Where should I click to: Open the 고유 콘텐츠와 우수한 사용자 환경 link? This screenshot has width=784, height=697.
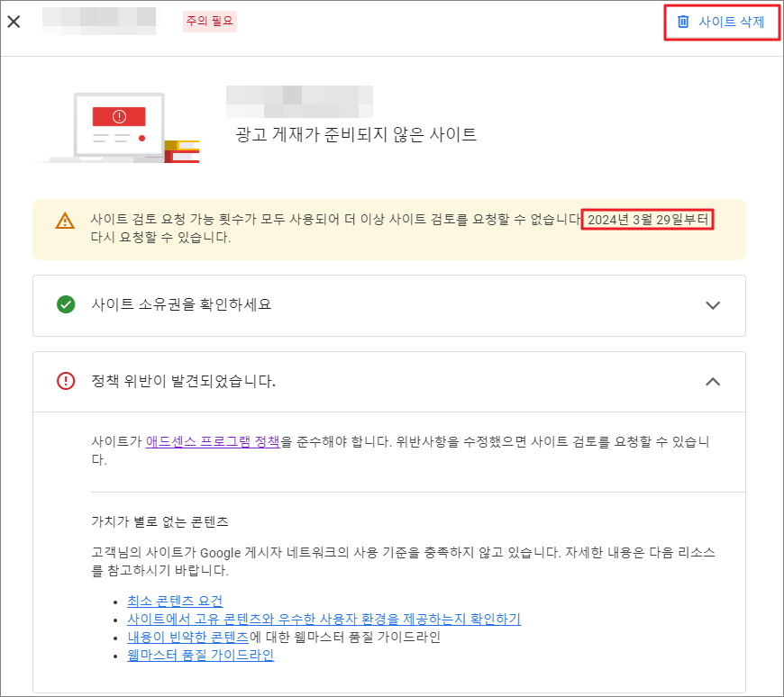pyautogui.click(x=324, y=619)
